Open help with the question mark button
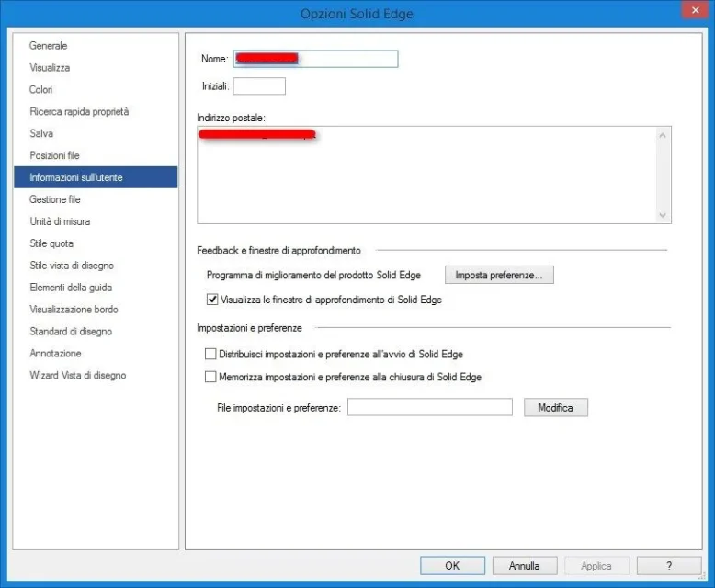 pos(669,566)
